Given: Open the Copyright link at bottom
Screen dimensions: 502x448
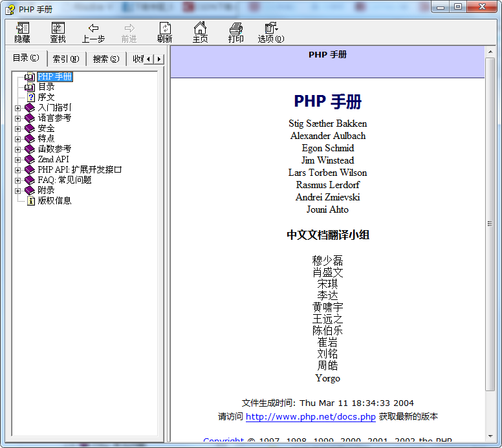Looking at the screenshot, I should [x=223, y=441].
